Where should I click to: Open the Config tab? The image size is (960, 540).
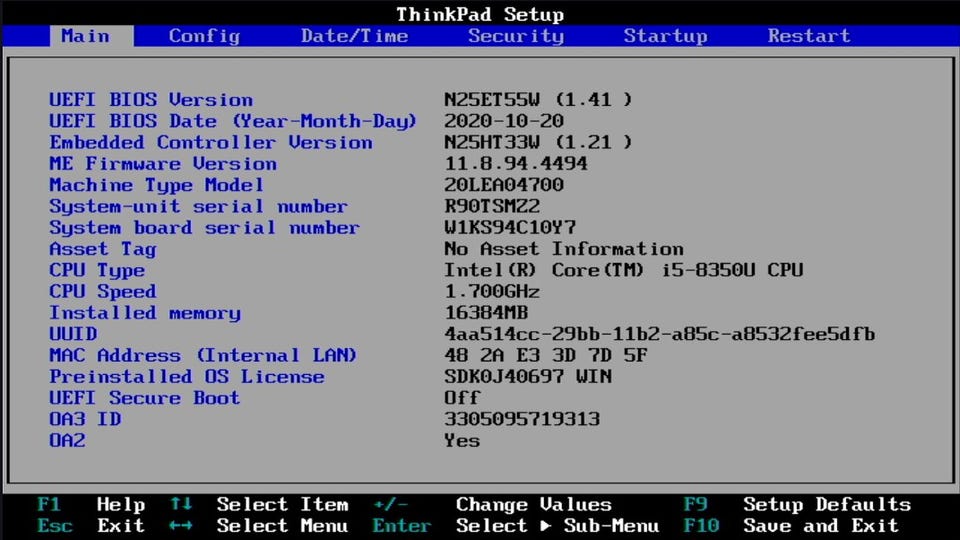tap(204, 36)
